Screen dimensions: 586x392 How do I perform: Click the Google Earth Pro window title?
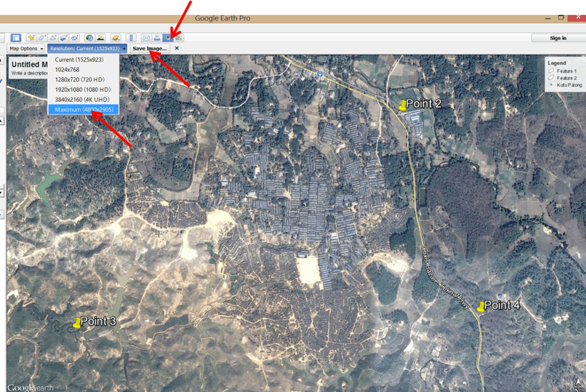tap(223, 18)
